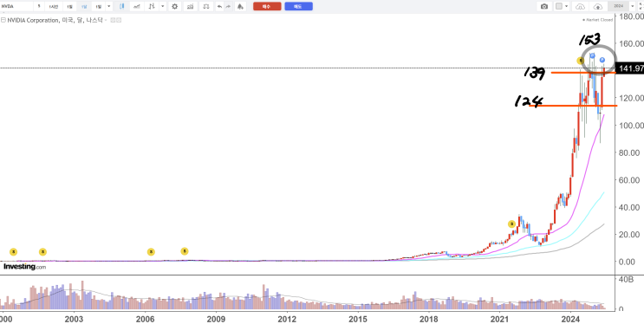This screenshot has height=324, width=644.
Task: Click the red buy button
Action: click(x=267, y=7)
